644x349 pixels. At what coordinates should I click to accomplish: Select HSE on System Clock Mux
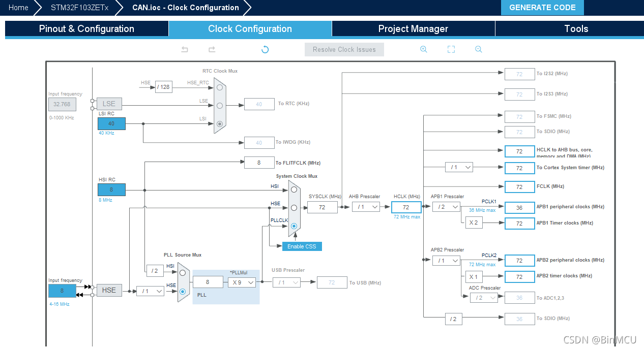294,207
